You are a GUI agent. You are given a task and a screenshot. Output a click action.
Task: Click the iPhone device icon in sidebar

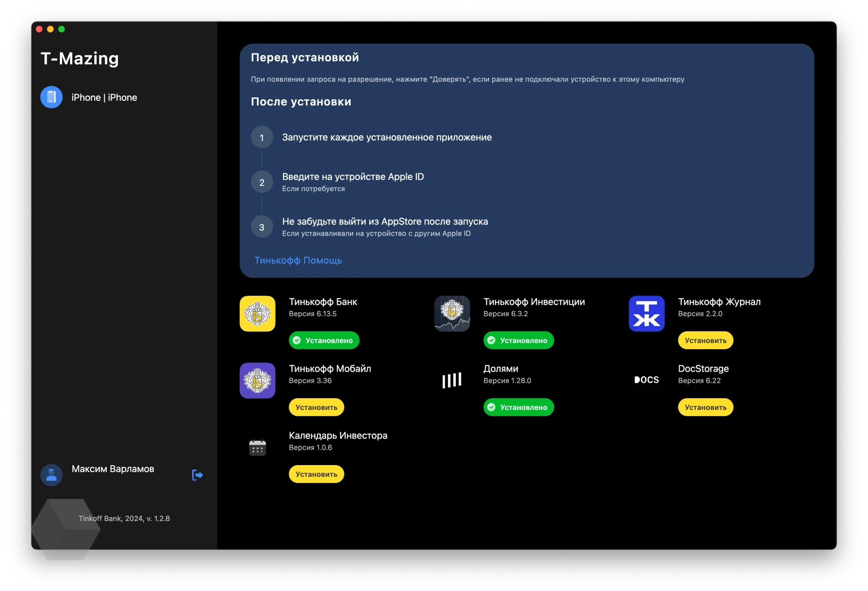[51, 97]
